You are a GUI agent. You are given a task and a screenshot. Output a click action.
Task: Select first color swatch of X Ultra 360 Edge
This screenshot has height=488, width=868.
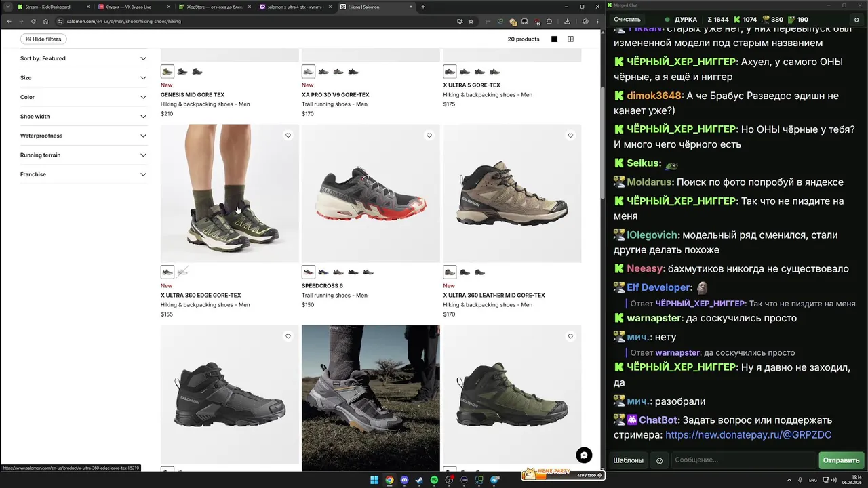167,272
